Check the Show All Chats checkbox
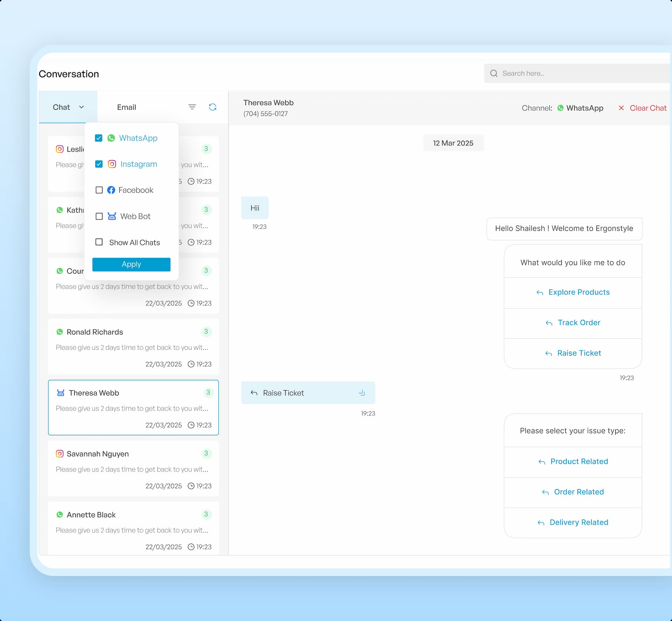Viewport: 672px width, 621px height. point(99,242)
